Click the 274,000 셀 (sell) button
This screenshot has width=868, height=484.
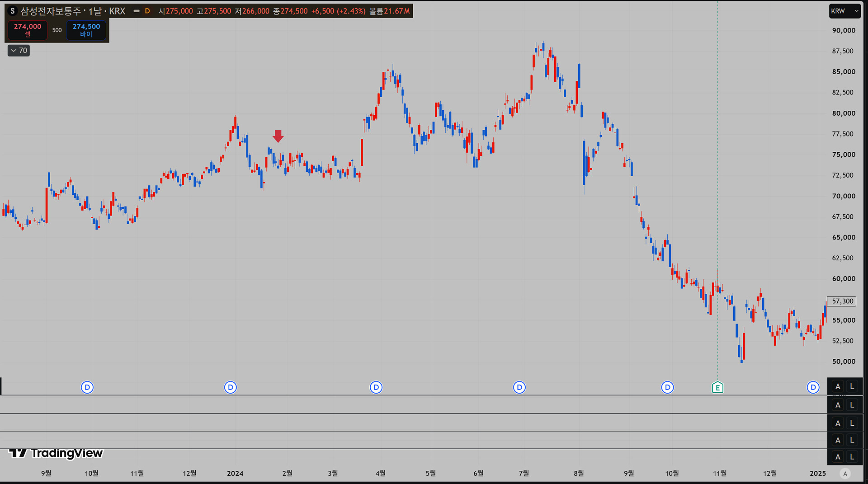coord(28,30)
